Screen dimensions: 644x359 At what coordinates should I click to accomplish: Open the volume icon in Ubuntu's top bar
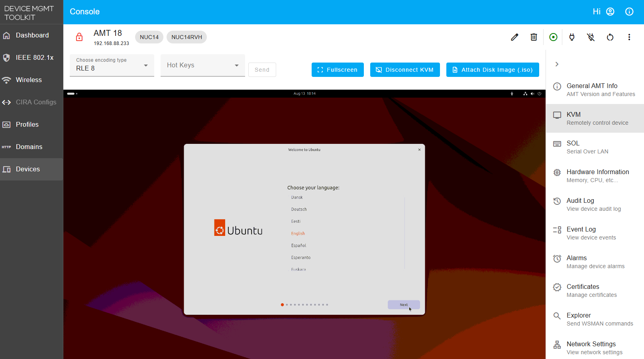pyautogui.click(x=532, y=94)
